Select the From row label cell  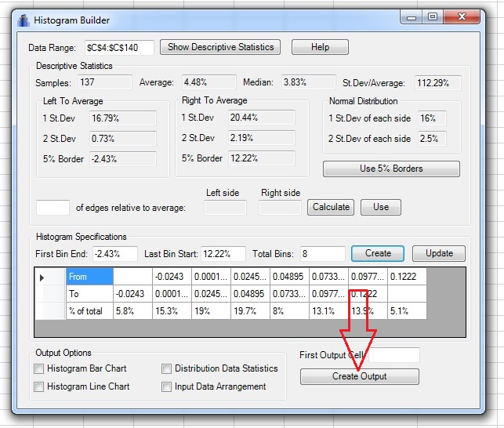[89, 277]
